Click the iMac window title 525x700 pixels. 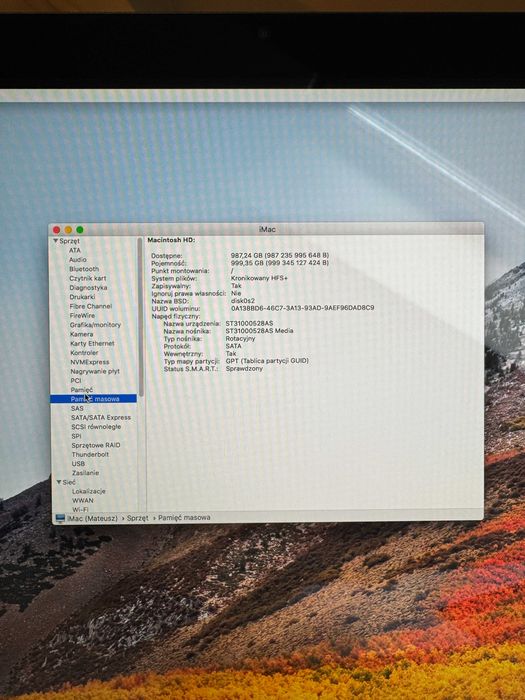pos(267,229)
